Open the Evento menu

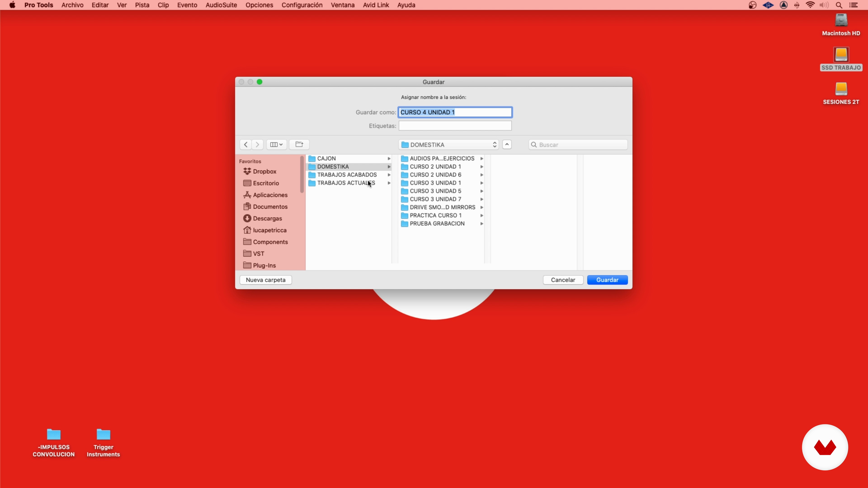pos(187,5)
